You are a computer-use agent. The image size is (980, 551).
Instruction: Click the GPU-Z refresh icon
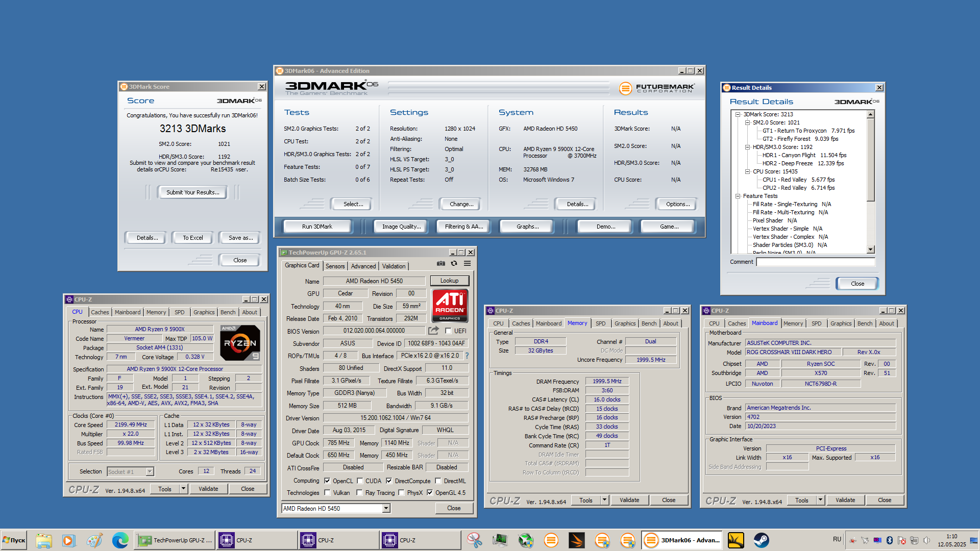click(454, 264)
